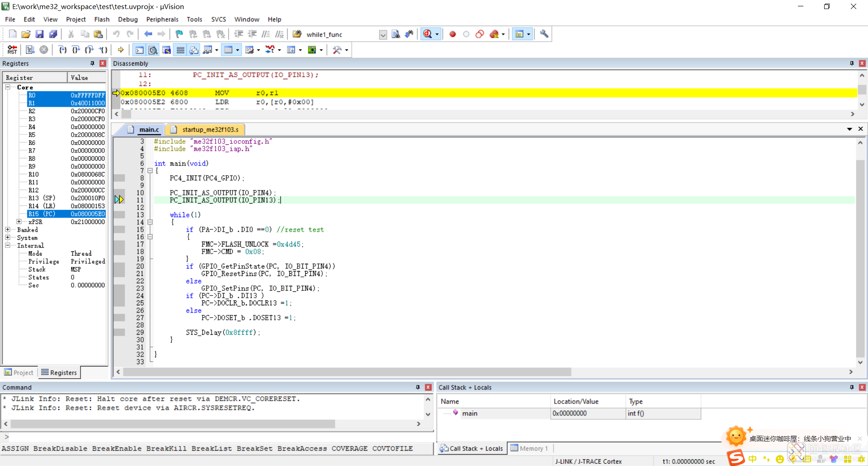868x466 pixels.
Task: Click the Navigate Backwards blue arrow
Action: pos(148,34)
